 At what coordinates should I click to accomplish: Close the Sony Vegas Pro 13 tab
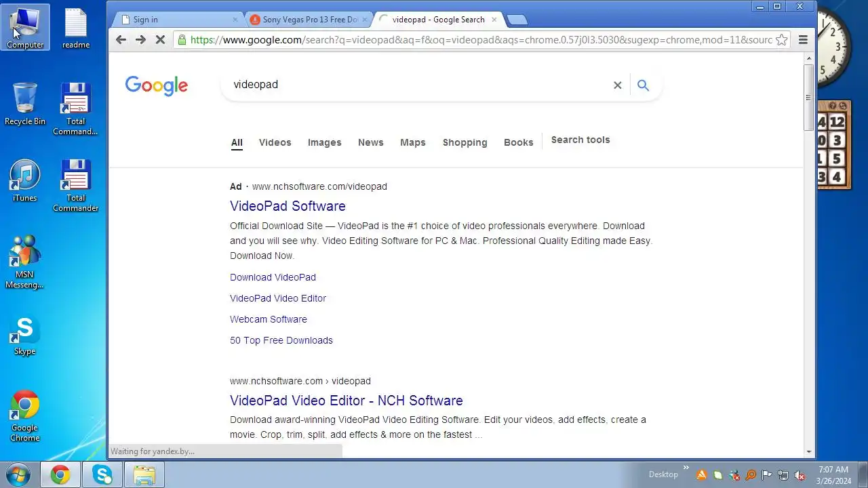pos(364,20)
